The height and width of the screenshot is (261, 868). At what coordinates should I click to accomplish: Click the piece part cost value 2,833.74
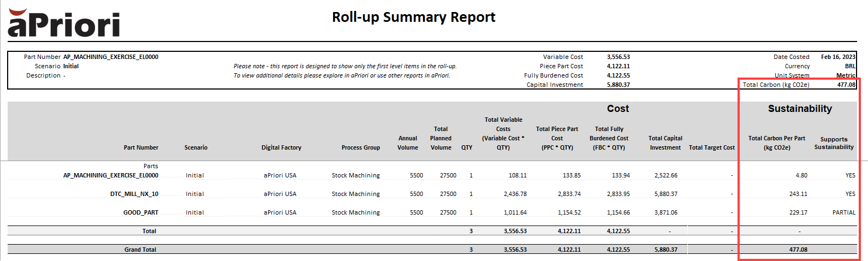click(569, 194)
